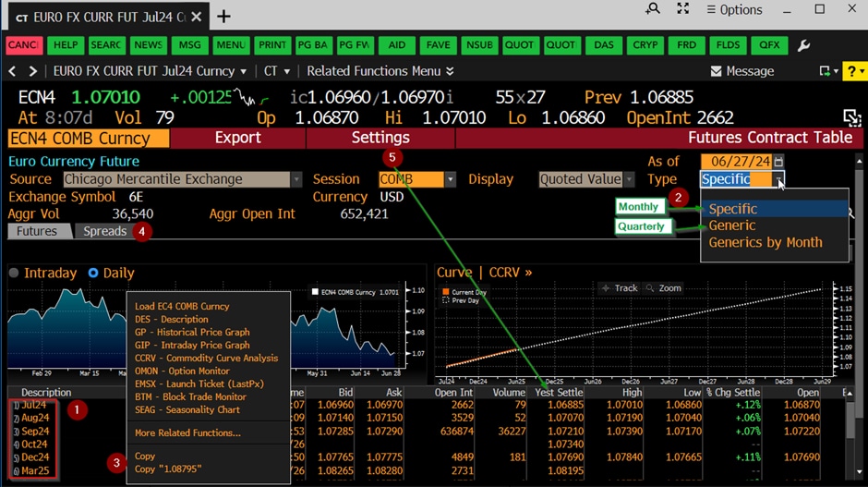
Task: Click the red CANCL button
Action: 23,45
